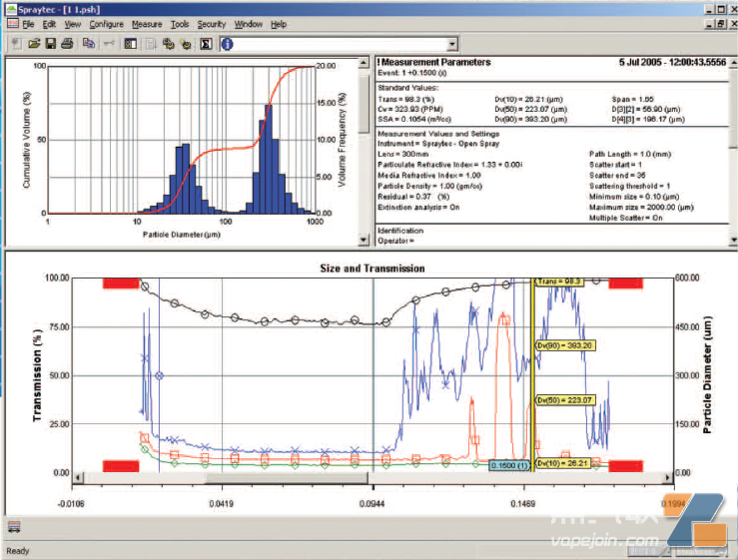Click the Print toolbar icon

pyautogui.click(x=67, y=44)
